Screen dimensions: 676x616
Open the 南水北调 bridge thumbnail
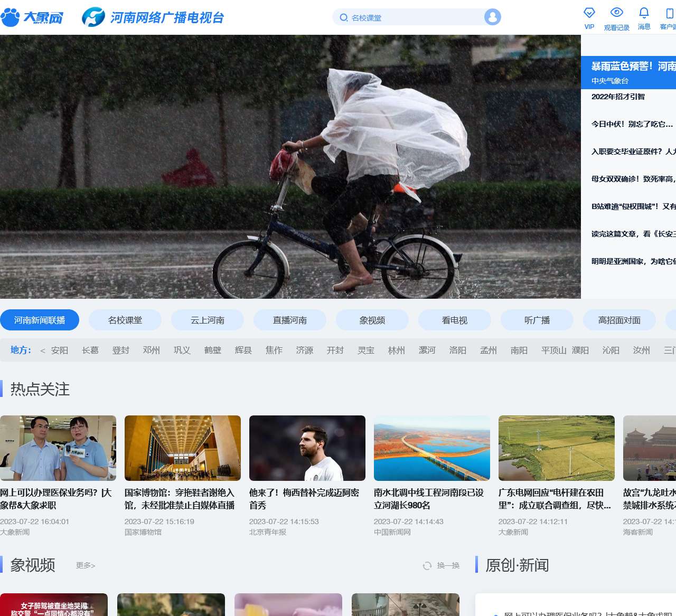[x=432, y=448]
